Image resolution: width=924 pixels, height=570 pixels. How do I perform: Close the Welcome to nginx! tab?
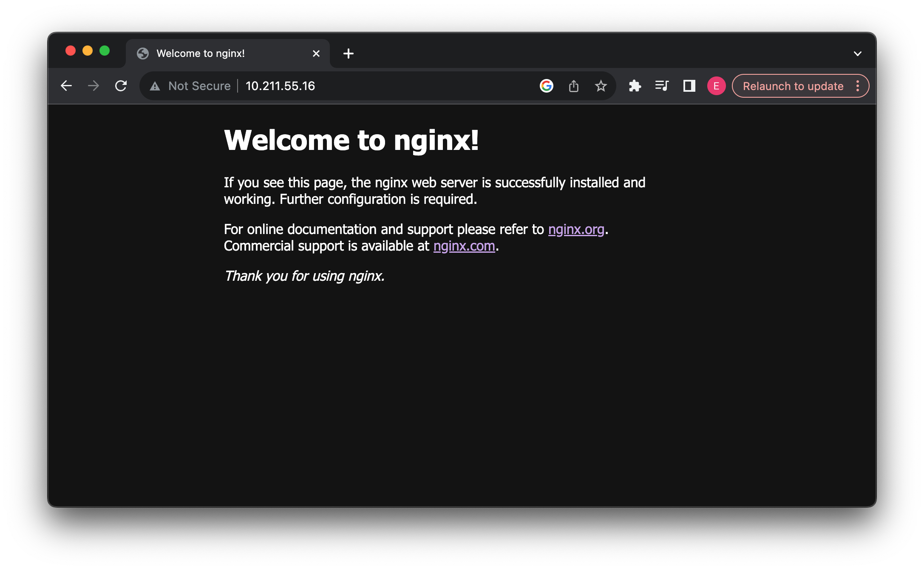[316, 54]
